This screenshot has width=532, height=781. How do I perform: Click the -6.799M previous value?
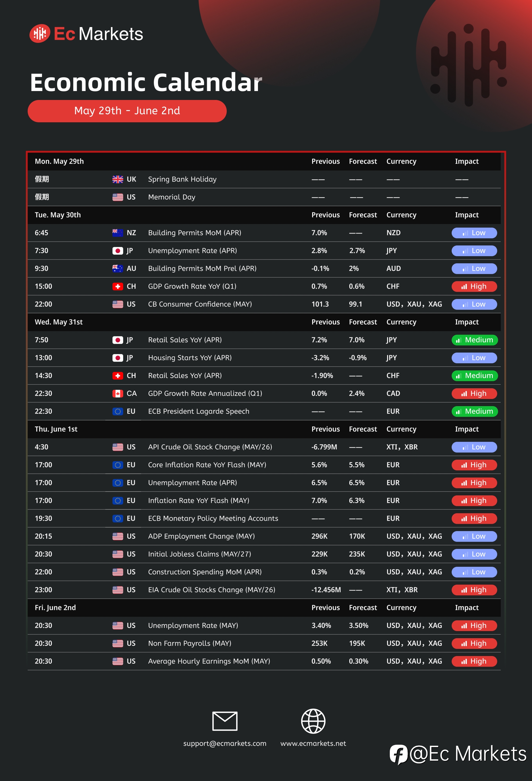(x=324, y=447)
